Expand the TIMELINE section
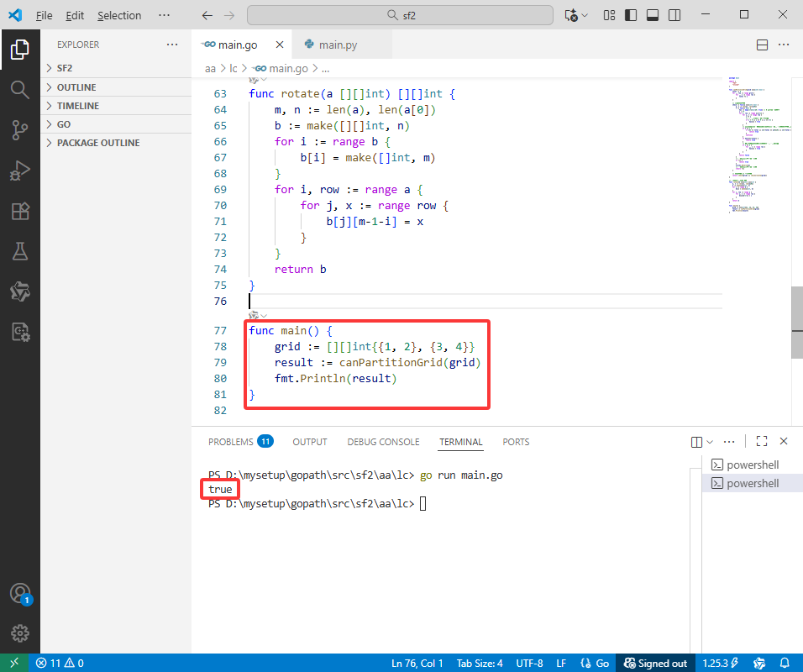The image size is (803, 672). tap(116, 106)
